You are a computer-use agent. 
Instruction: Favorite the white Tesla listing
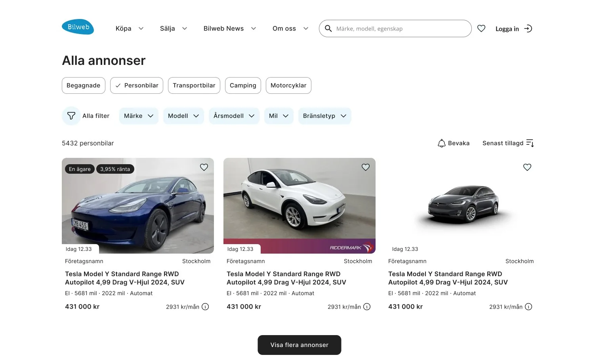coord(366,167)
